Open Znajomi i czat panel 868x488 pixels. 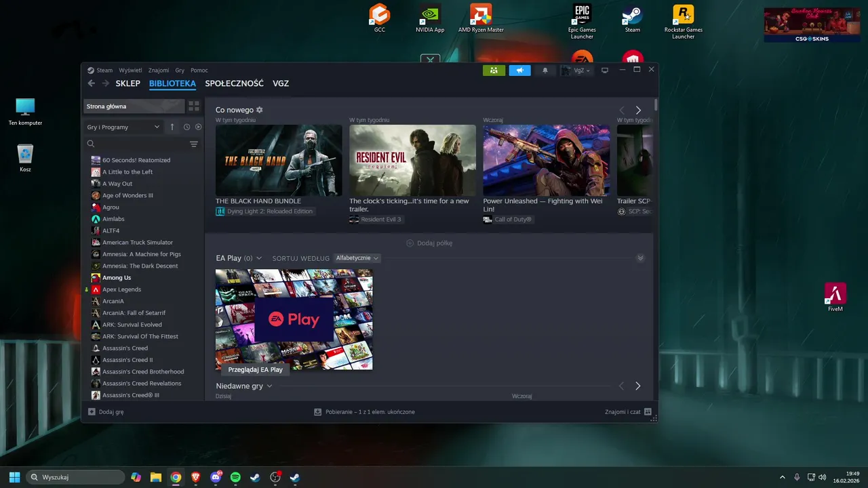tap(629, 411)
